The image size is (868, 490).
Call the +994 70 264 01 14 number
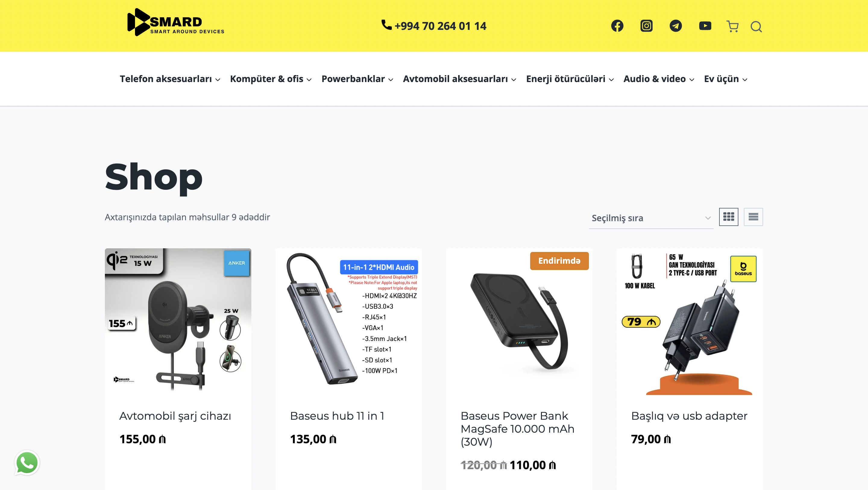tap(434, 26)
